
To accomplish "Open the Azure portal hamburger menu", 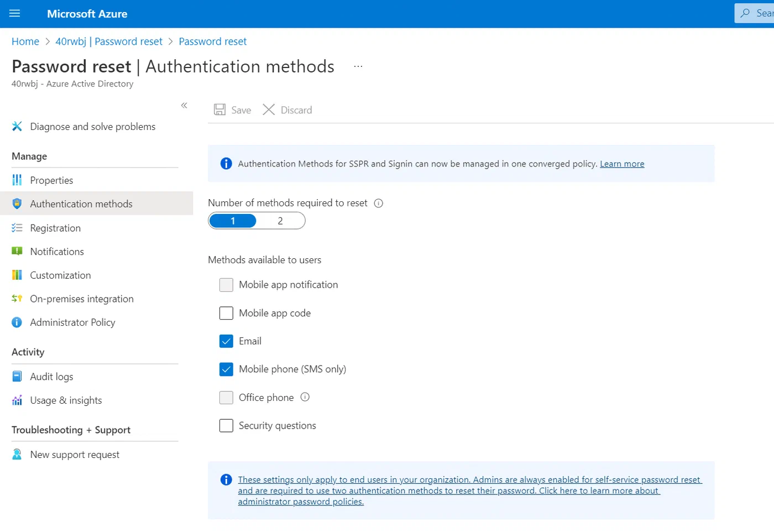I will click(15, 13).
